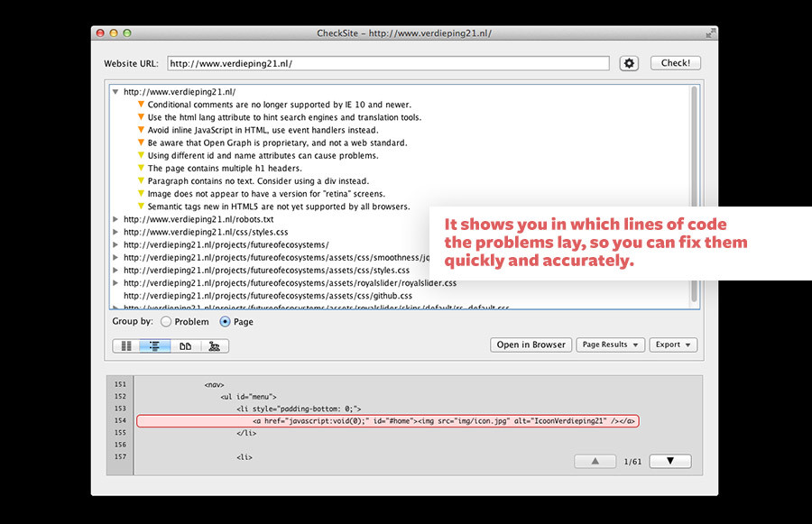Click the Website URL input field
Image resolution: width=812 pixels, height=524 pixels.
click(x=388, y=64)
